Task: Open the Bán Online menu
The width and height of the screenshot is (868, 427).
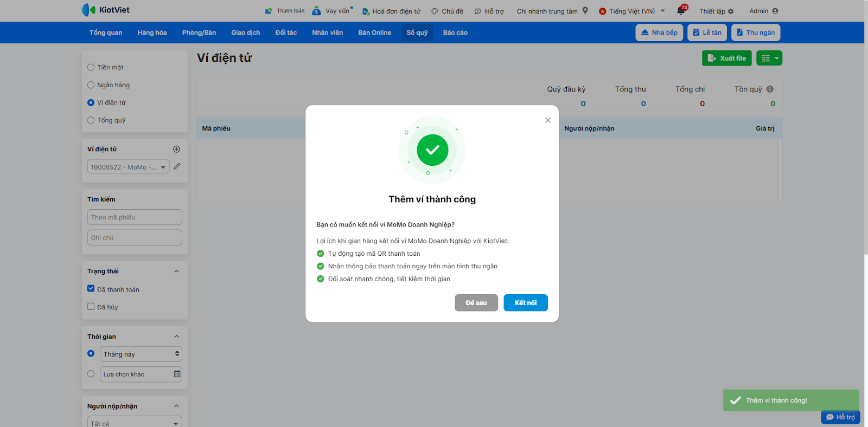Action: click(375, 33)
